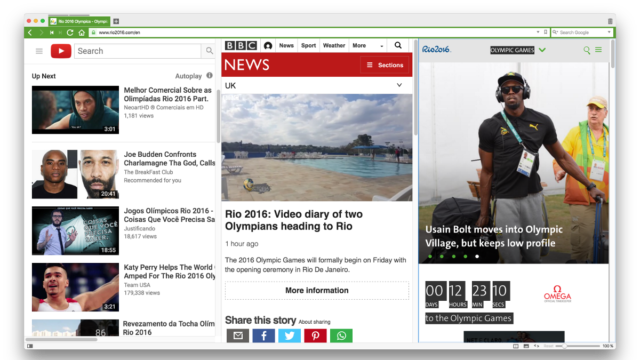Reload the page with the refresh icon

pyautogui.click(x=70, y=32)
